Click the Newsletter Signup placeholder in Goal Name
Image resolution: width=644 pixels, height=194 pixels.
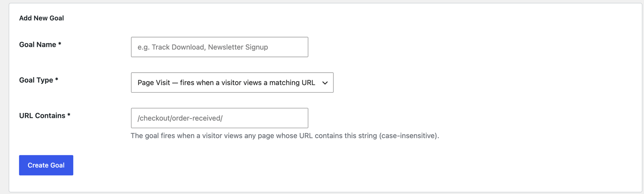[238, 47]
